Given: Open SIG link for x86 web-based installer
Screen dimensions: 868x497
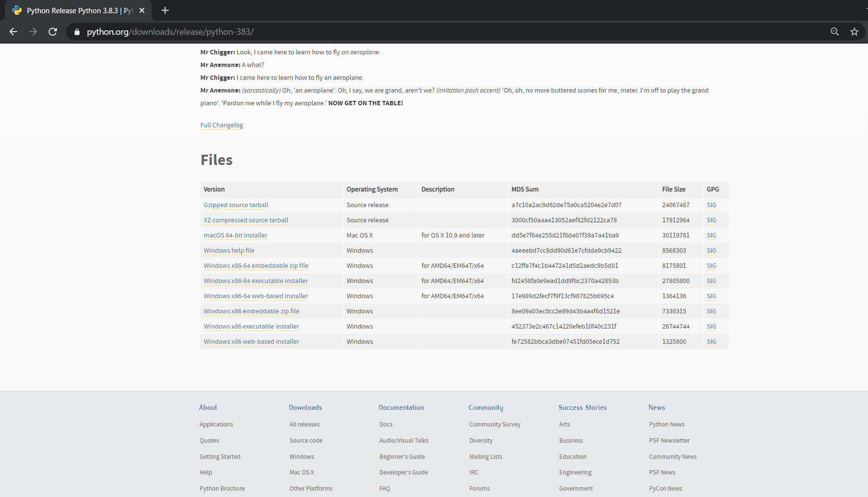Looking at the screenshot, I should (x=711, y=342).
